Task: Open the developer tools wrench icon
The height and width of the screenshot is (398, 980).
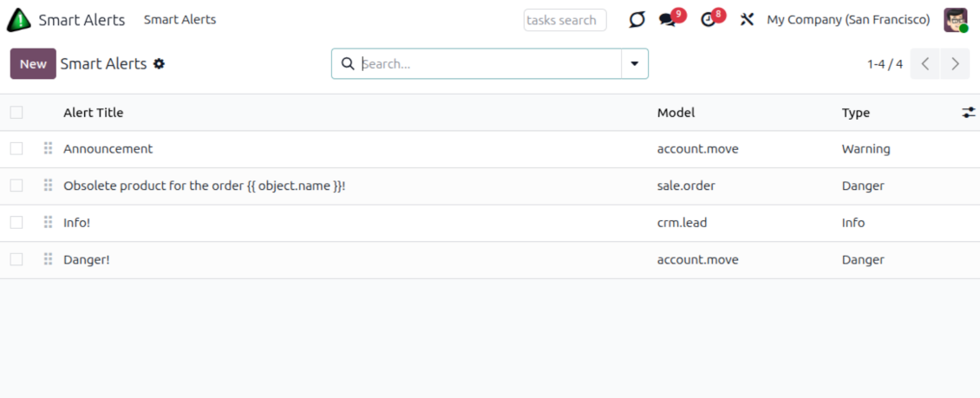Action: pyautogui.click(x=747, y=20)
